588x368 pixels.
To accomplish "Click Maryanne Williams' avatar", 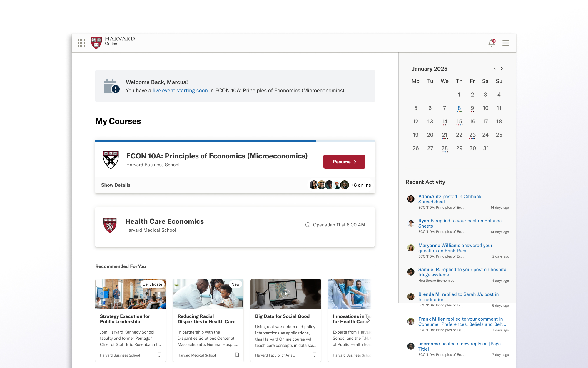I will click(x=411, y=248).
